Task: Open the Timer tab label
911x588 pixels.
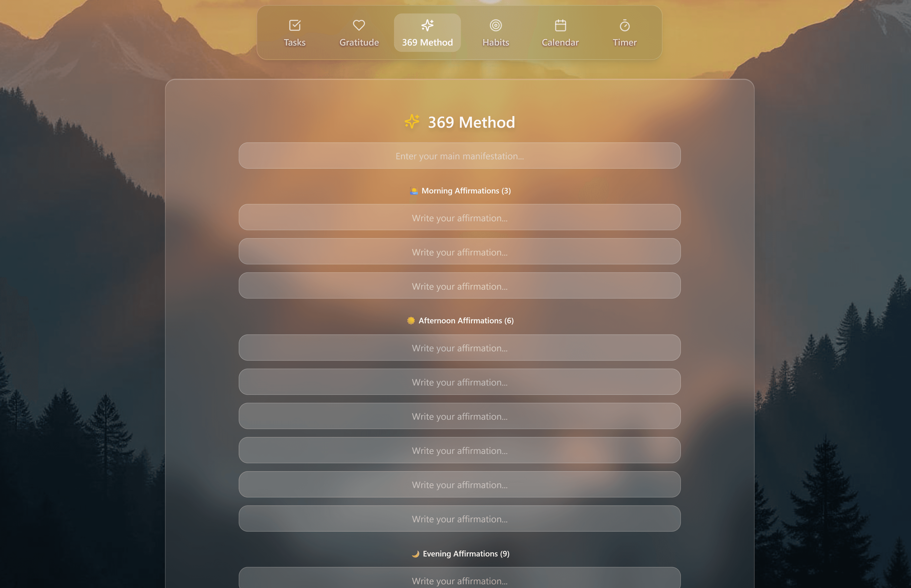Action: click(624, 42)
